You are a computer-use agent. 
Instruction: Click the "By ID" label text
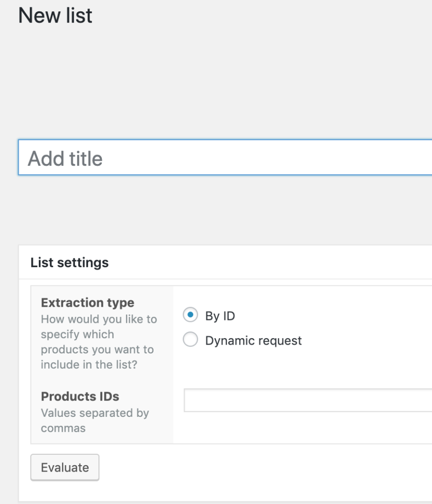pyautogui.click(x=220, y=316)
